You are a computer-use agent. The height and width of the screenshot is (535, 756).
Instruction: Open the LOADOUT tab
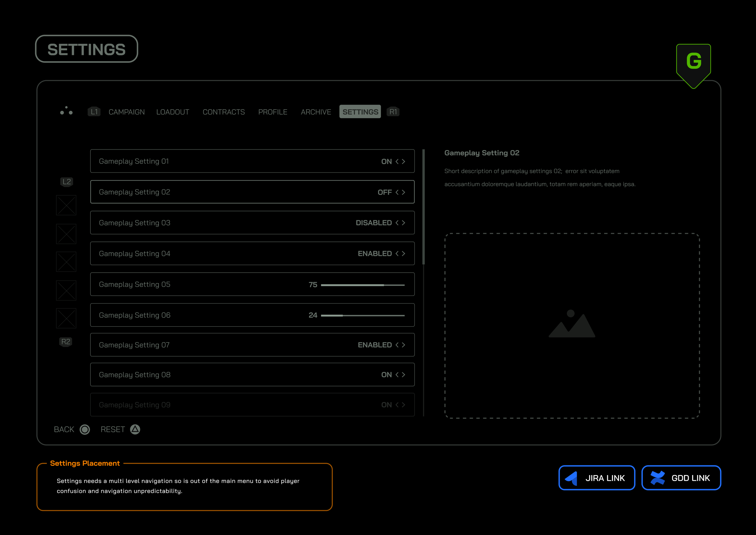pos(173,112)
